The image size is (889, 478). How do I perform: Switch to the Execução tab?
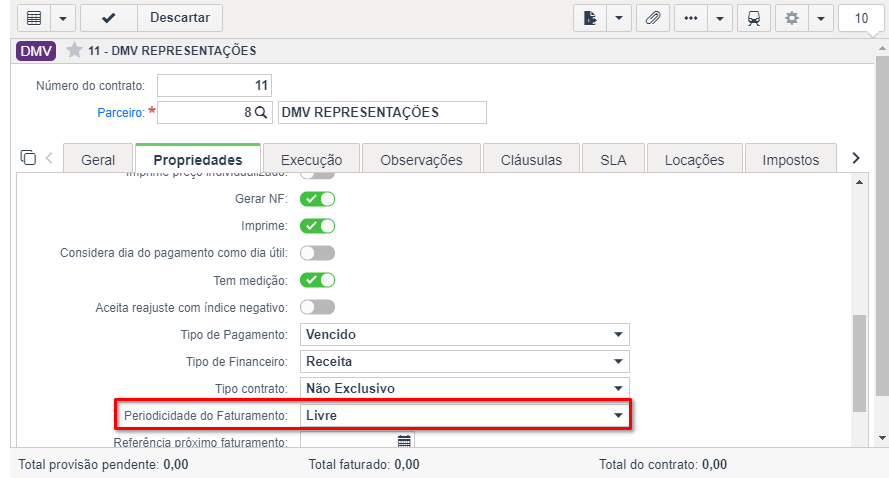click(x=311, y=160)
